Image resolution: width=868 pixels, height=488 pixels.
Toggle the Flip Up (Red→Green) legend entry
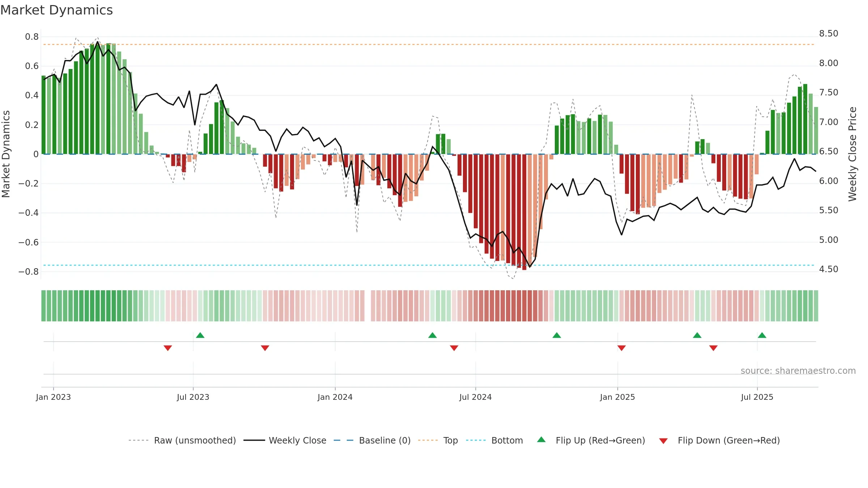coord(591,440)
